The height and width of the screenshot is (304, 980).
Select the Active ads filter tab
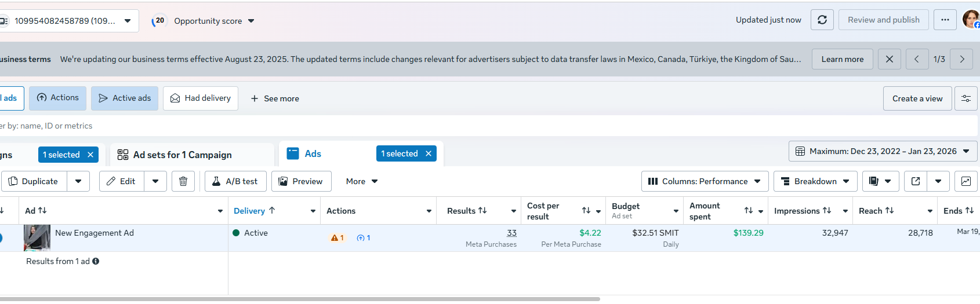click(x=125, y=98)
